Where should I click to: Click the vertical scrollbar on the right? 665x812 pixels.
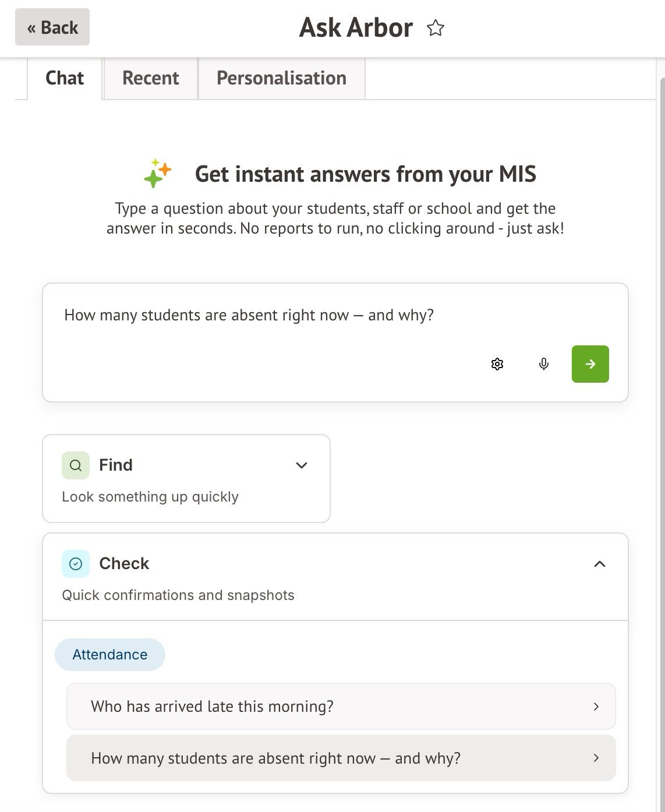[x=662, y=408]
